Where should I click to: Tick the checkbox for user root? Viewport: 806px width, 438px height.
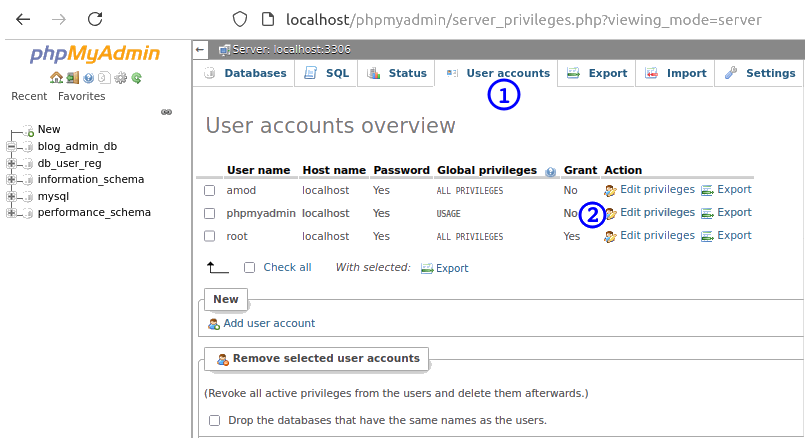pos(209,236)
